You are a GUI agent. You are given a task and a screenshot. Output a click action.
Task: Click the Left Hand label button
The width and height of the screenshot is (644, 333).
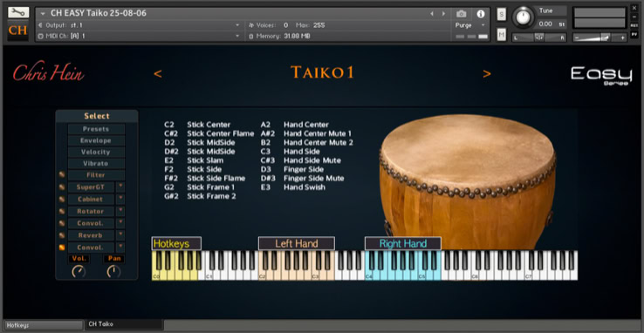(x=297, y=243)
